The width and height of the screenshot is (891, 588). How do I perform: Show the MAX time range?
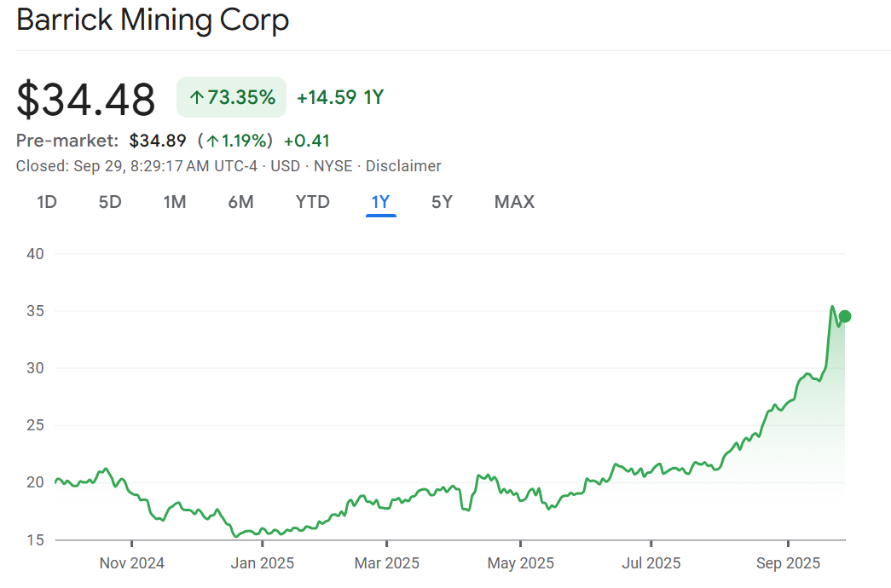(x=514, y=202)
